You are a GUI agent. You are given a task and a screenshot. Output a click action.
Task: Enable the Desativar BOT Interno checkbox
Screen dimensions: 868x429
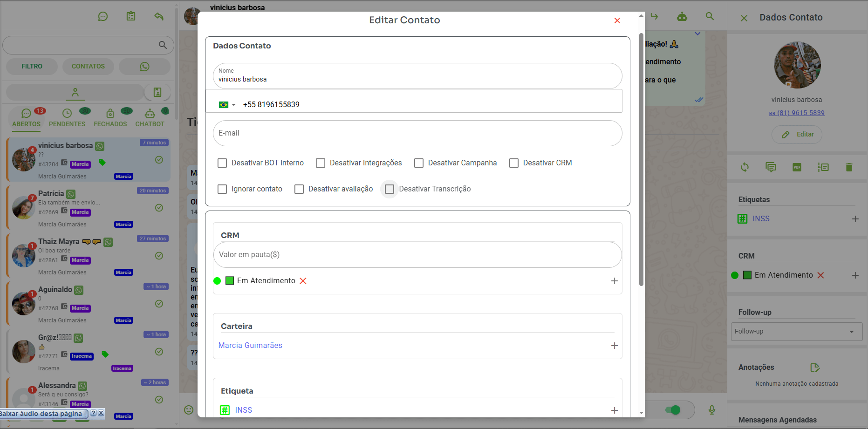tap(222, 163)
